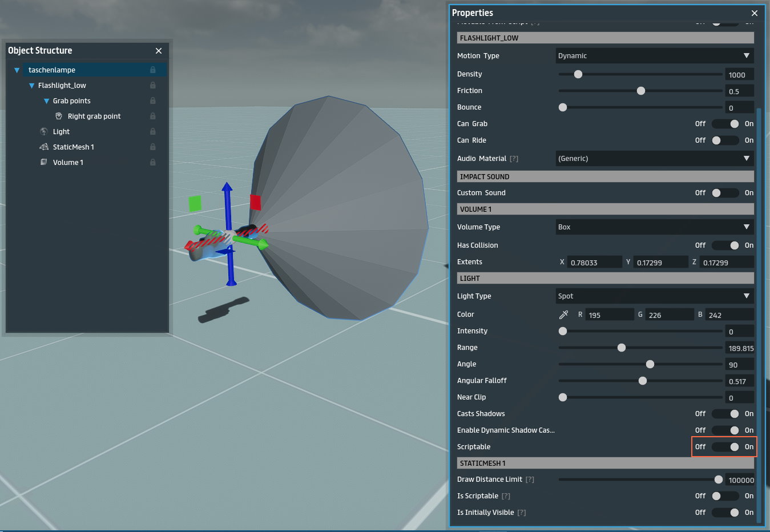The width and height of the screenshot is (770, 532).
Task: Open the Volume Type dropdown
Action: (655, 227)
